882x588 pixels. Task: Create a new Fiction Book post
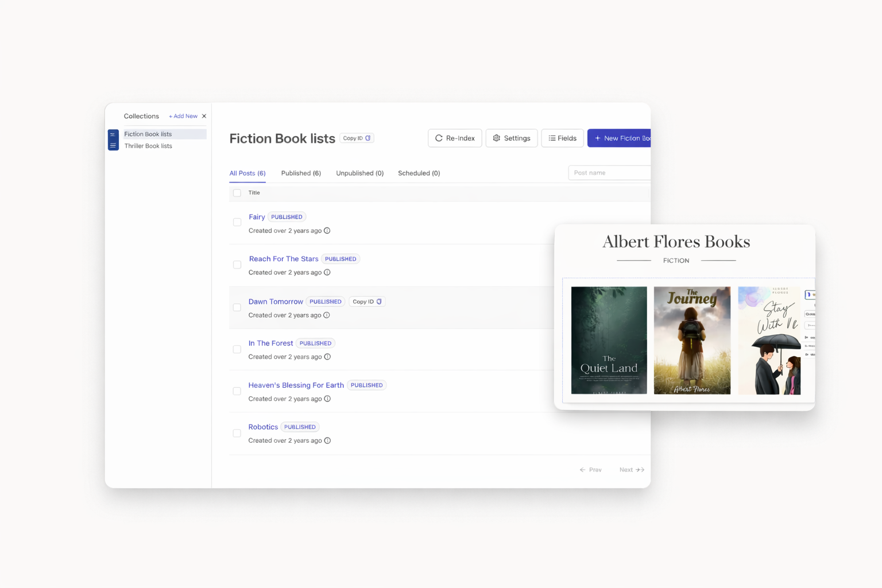click(x=620, y=138)
